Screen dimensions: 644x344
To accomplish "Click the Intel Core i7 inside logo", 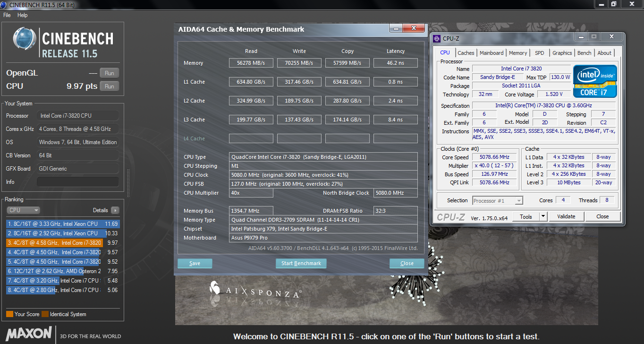I will pyautogui.click(x=595, y=81).
